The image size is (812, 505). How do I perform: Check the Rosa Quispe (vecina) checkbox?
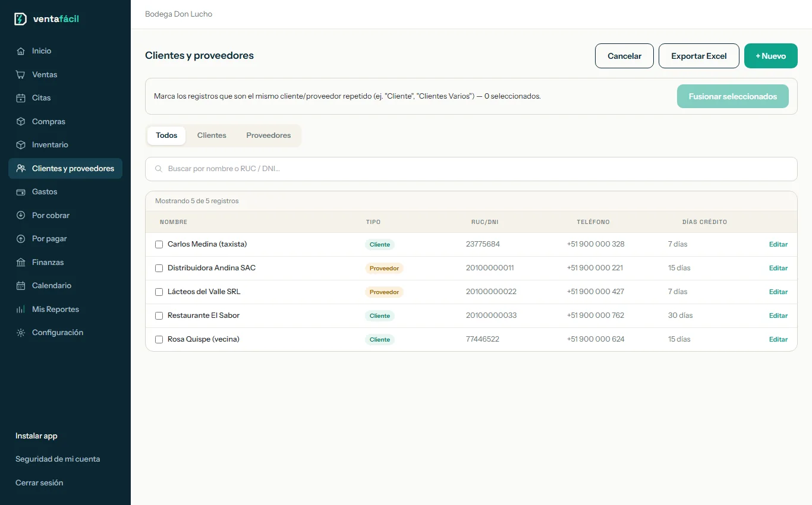[159, 339]
